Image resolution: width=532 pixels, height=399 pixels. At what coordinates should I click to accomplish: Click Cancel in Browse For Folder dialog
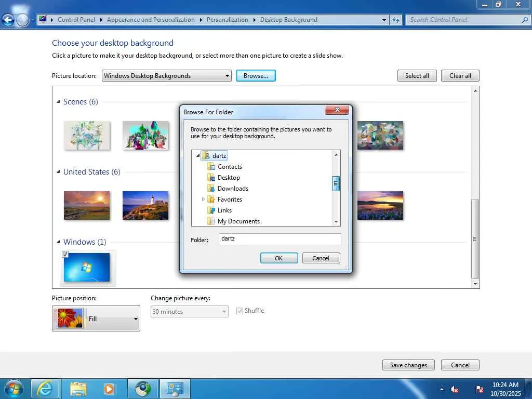point(321,258)
